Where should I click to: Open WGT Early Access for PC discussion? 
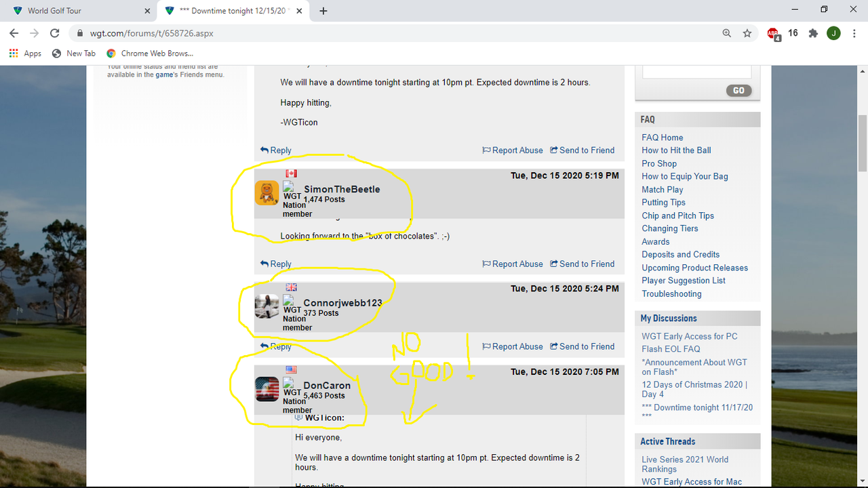pos(690,336)
